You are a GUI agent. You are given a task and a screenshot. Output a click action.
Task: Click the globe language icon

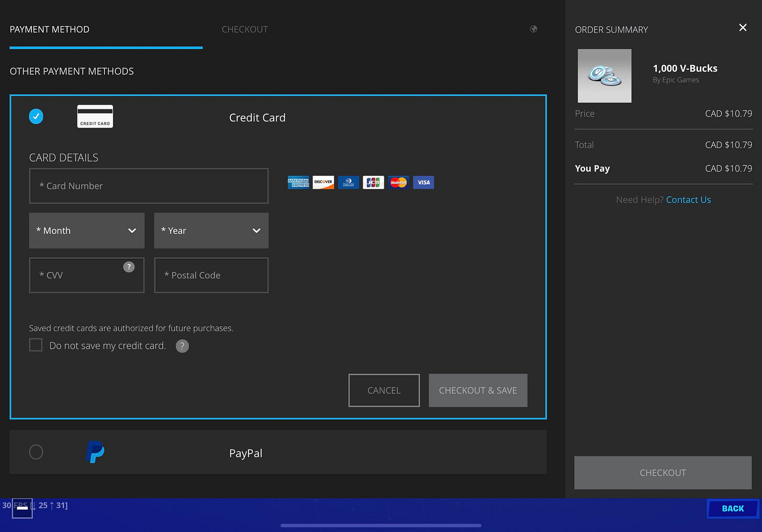[x=533, y=29]
